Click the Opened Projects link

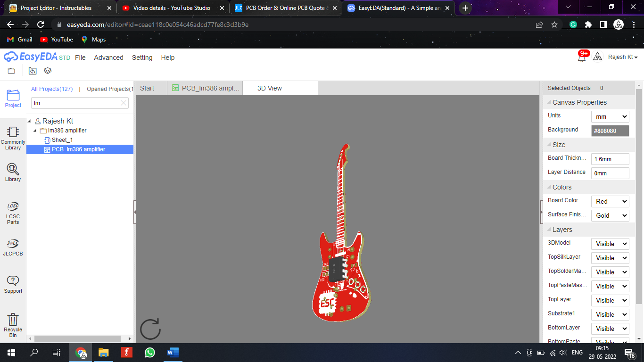110,89
